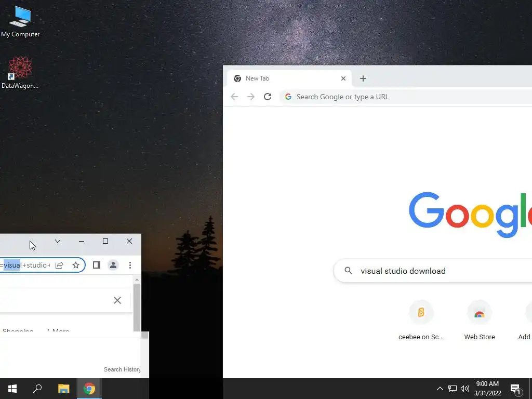The width and height of the screenshot is (532, 399).
Task: Close the small Chrome window
Action: coord(129,241)
